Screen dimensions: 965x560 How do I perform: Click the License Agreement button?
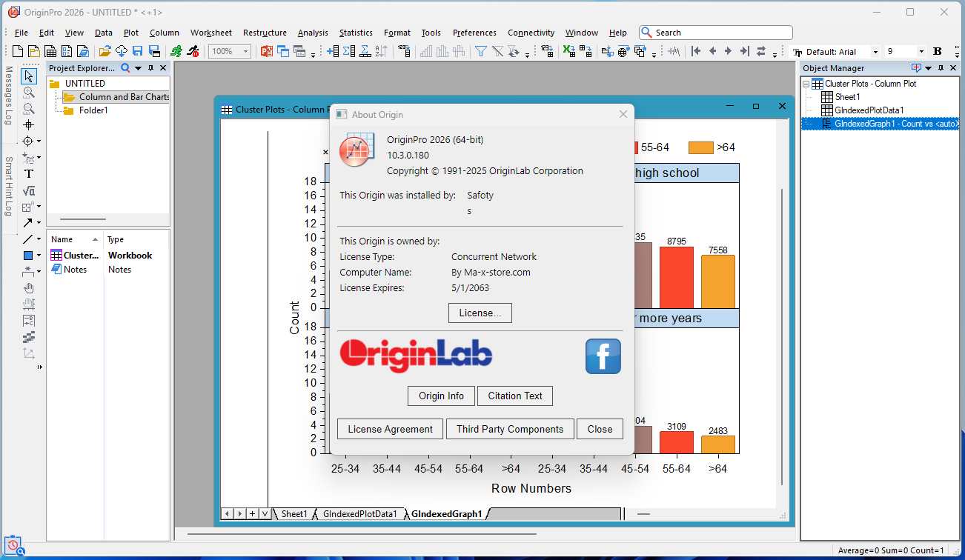(389, 429)
